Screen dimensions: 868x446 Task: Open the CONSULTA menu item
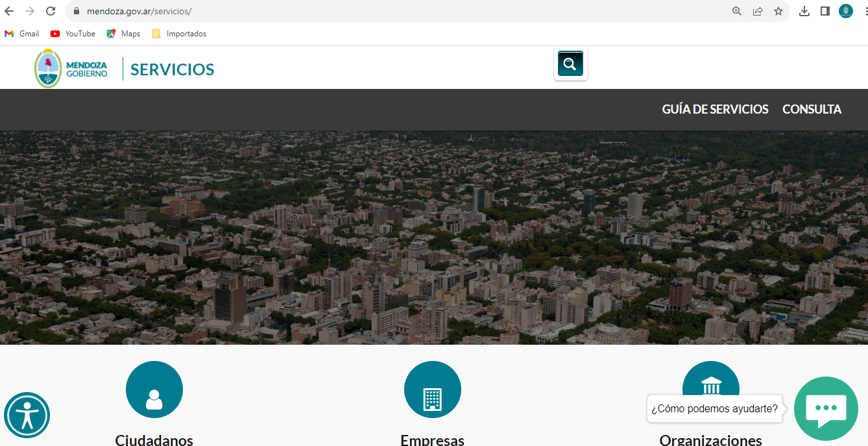coord(812,110)
